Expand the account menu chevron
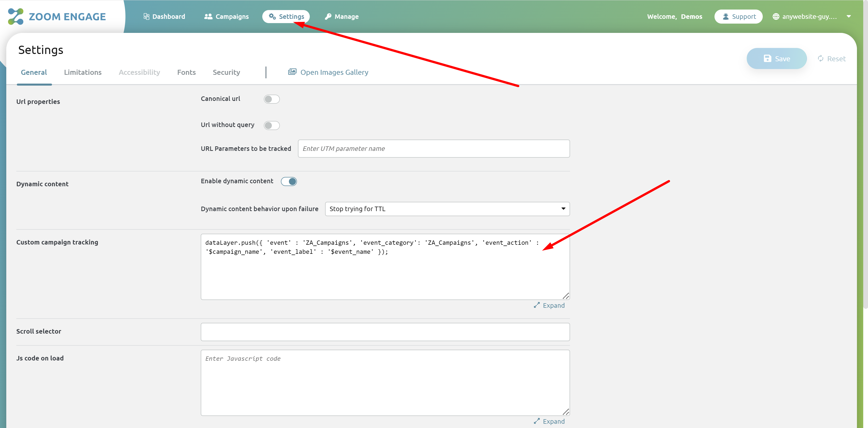The image size is (868, 428). (849, 16)
